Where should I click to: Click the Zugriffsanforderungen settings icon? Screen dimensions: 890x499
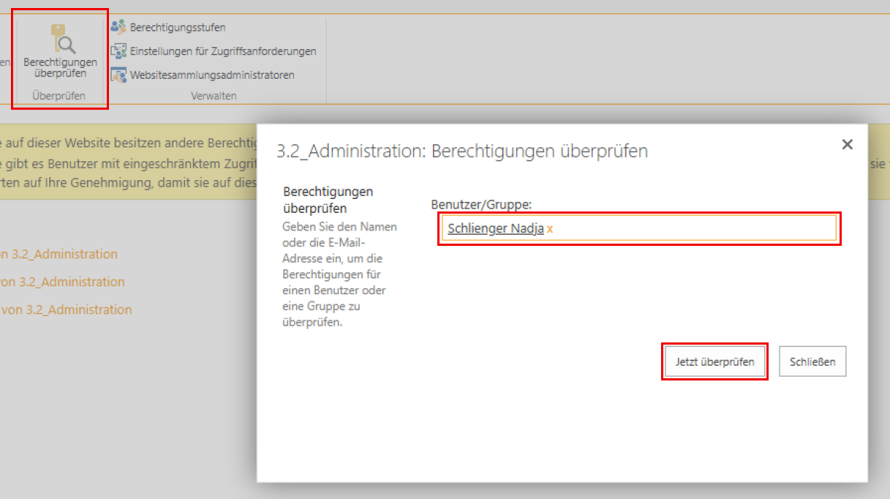point(119,51)
